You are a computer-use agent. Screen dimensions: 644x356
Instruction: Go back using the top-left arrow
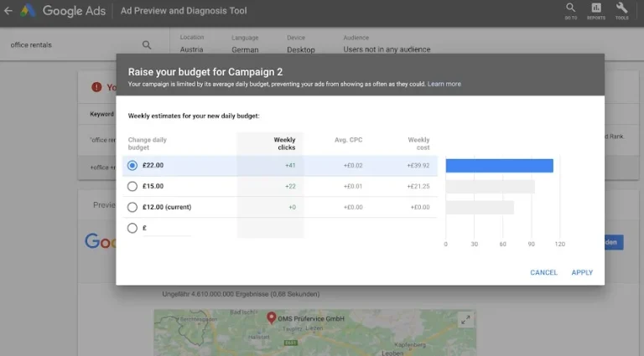pyautogui.click(x=8, y=11)
